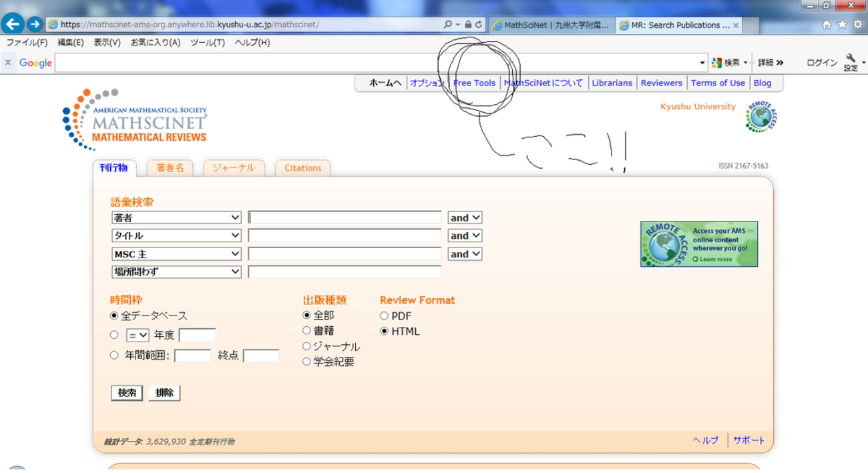
Task: Open the and operator dropdown beside 著者
Action: click(465, 217)
